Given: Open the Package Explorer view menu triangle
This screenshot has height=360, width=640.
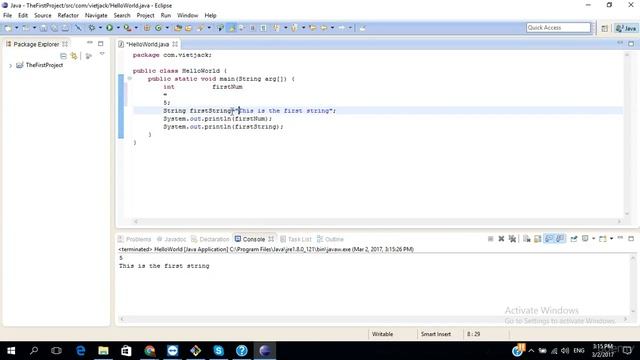Looking at the screenshot, I should 102,54.
